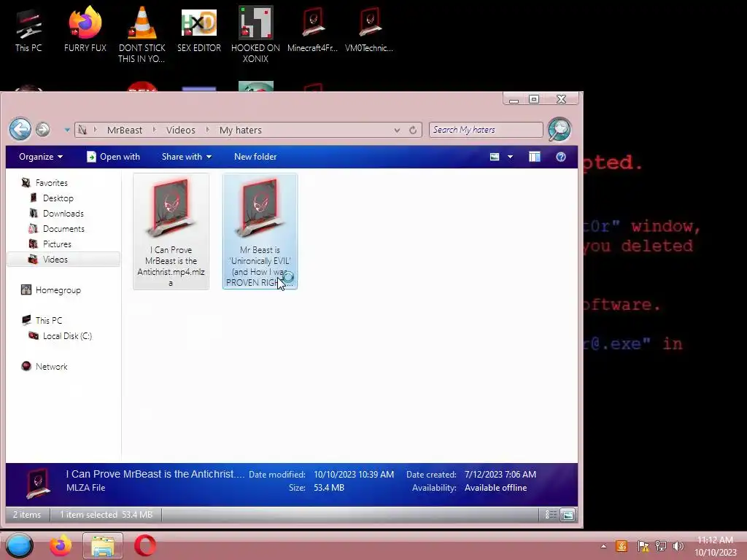Open the Share with dropdown
The width and height of the screenshot is (747, 560).
186,157
